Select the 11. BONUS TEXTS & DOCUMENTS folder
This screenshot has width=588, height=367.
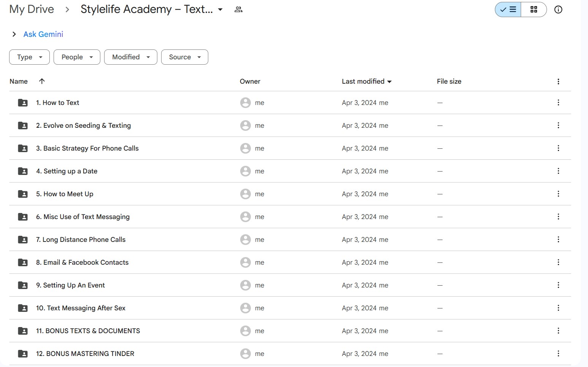click(88, 331)
